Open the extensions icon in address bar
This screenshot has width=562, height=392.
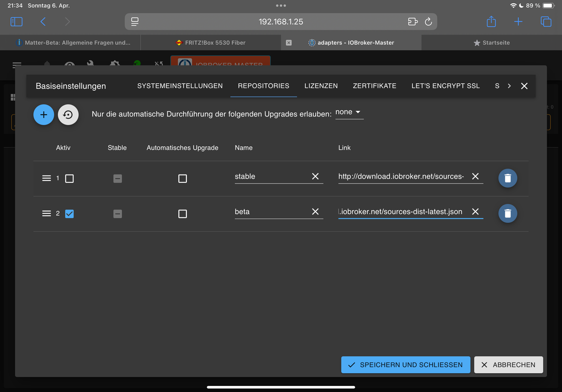[413, 22]
